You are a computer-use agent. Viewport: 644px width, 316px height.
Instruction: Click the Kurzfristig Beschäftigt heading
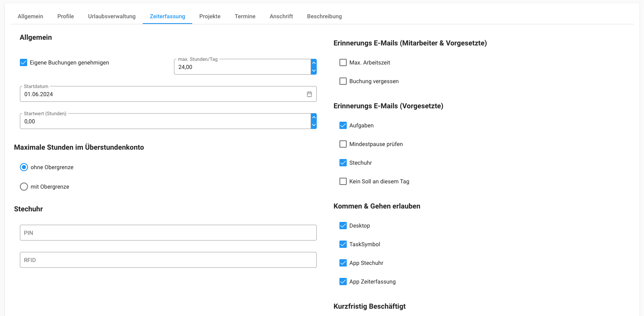point(369,306)
